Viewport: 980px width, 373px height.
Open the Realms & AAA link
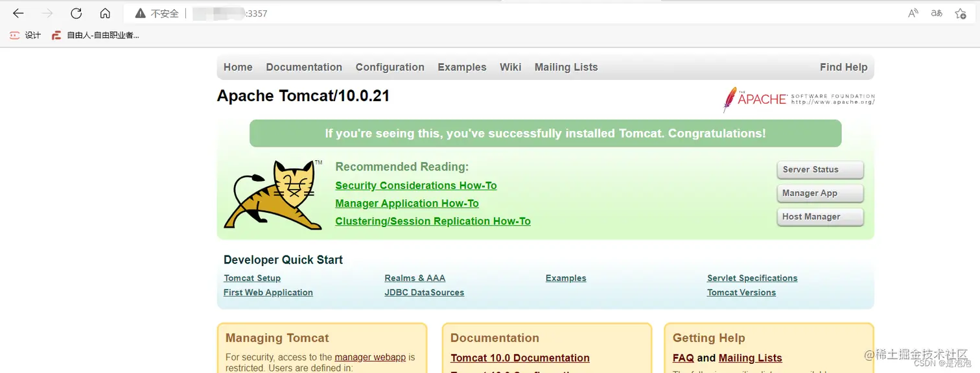pyautogui.click(x=415, y=278)
